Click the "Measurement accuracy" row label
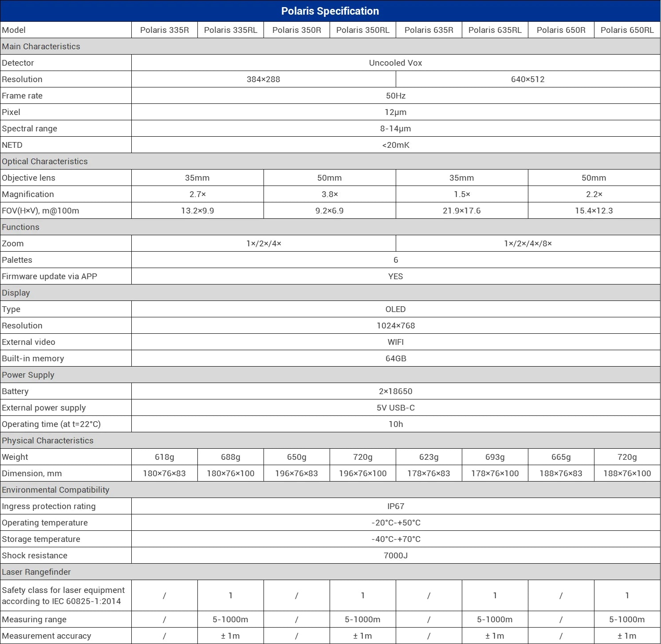661x644 pixels. [x=47, y=636]
